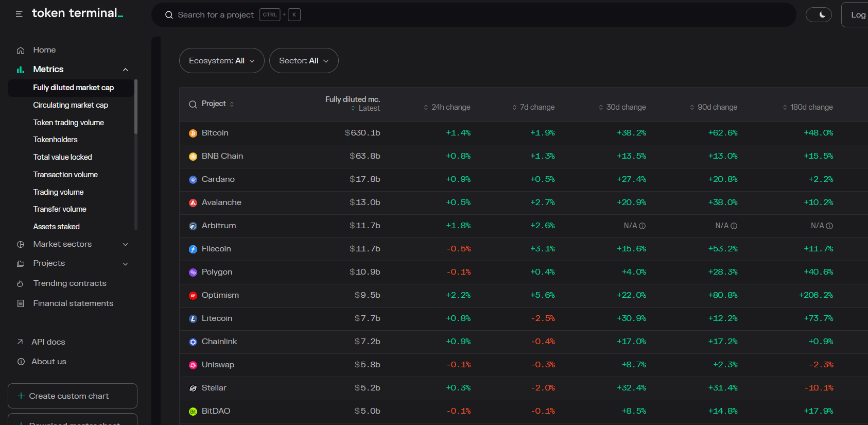Image resolution: width=868 pixels, height=425 pixels.
Task: Click Arbitrum 30d change N/A info icon
Action: (x=643, y=226)
